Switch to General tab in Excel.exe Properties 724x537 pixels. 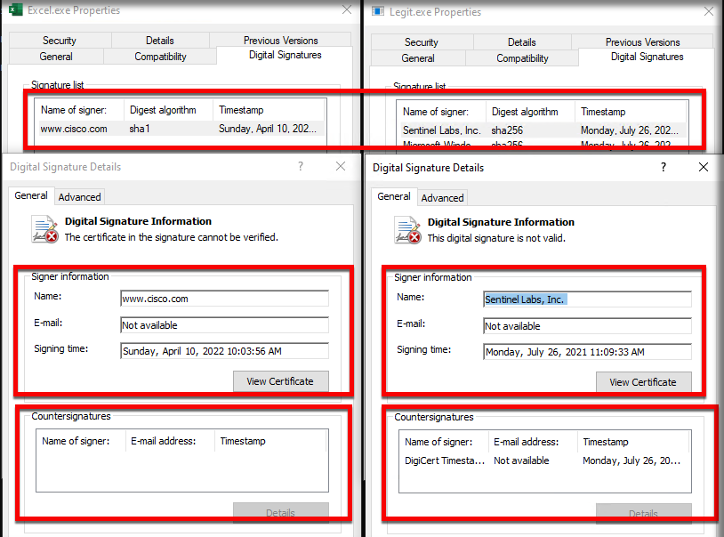click(56, 56)
